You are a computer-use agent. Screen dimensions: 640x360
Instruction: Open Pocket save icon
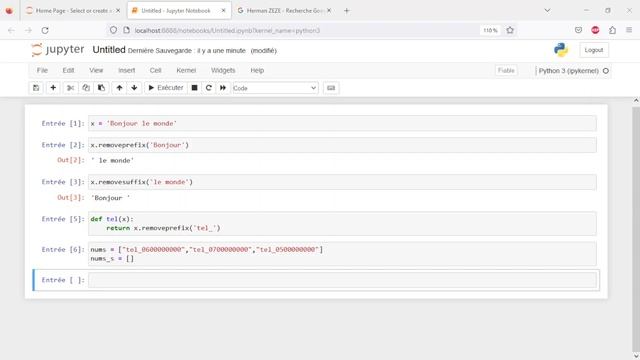pyautogui.click(x=578, y=30)
